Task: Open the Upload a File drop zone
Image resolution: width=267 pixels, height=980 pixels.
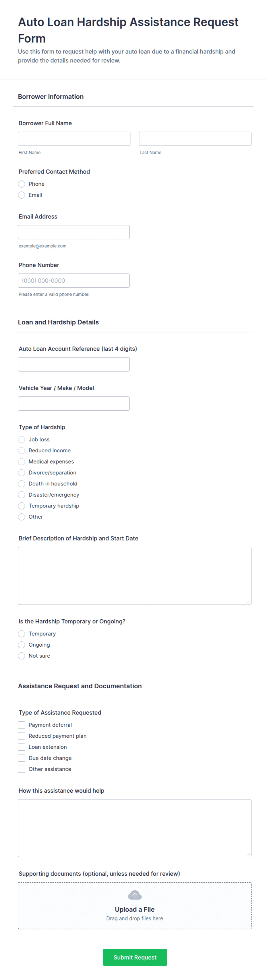Action: (134, 906)
